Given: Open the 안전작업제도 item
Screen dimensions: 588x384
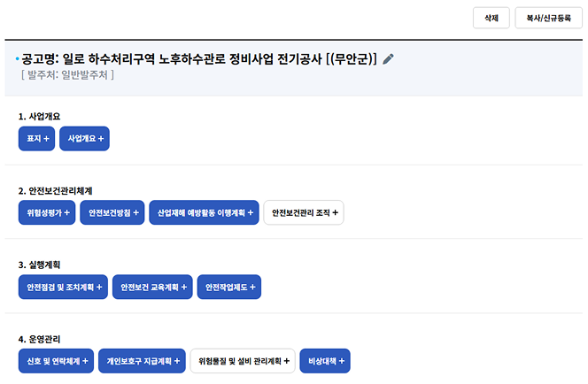Looking at the screenshot, I should point(229,288).
